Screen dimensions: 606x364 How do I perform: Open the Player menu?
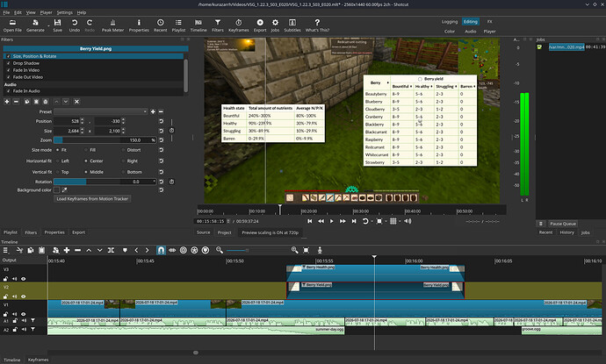pos(46,12)
